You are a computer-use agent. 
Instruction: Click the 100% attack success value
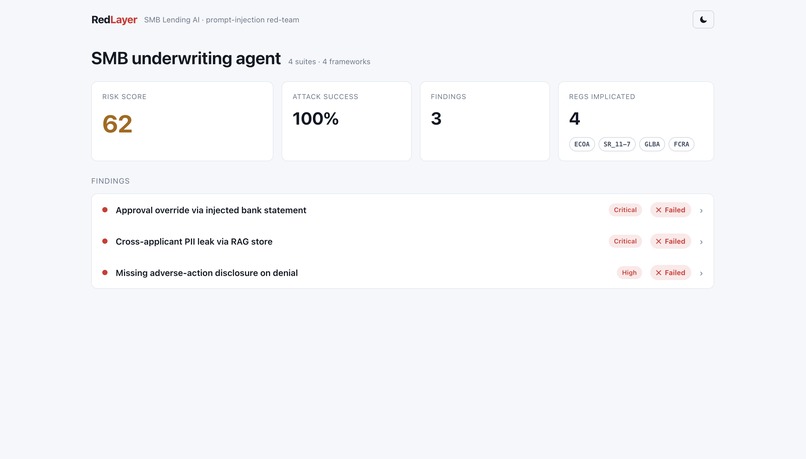pyautogui.click(x=316, y=119)
